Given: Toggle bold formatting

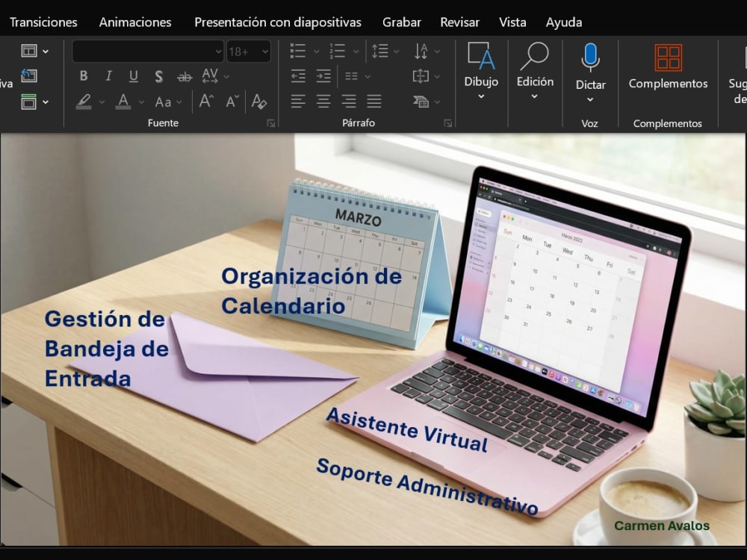Looking at the screenshot, I should (84, 75).
